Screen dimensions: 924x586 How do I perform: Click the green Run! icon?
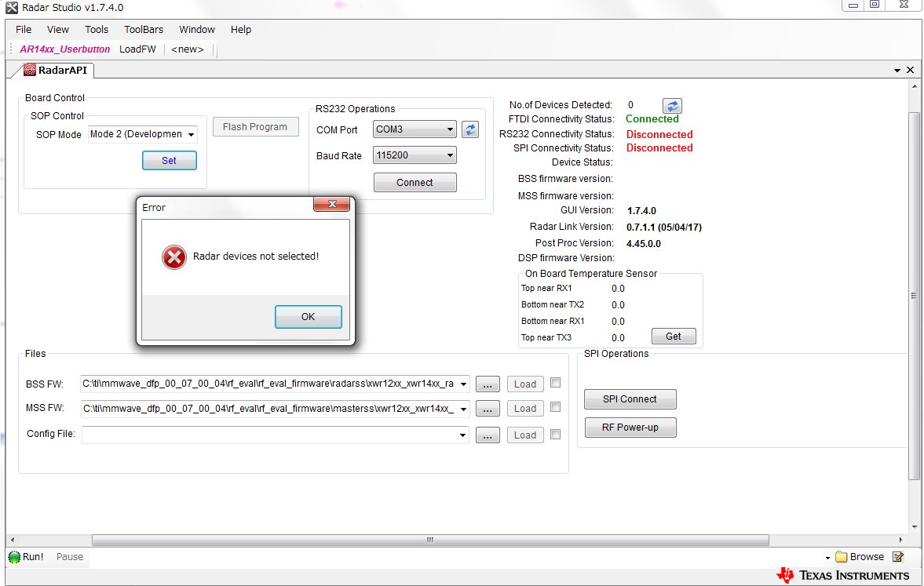pos(14,557)
